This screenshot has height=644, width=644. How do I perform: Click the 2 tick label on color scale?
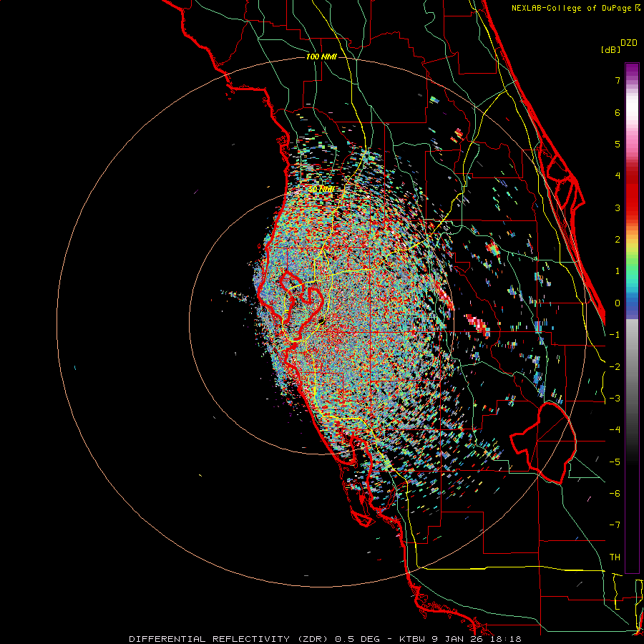618,240
